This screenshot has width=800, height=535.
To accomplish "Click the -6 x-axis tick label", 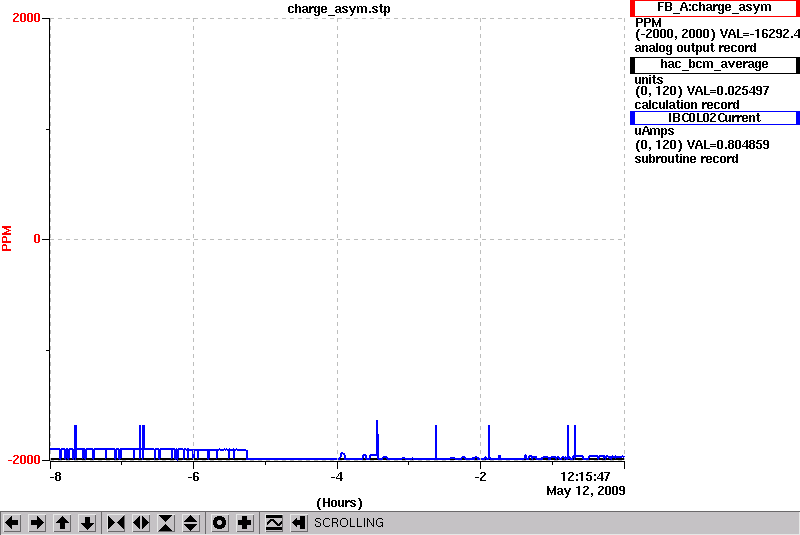I will [x=193, y=477].
